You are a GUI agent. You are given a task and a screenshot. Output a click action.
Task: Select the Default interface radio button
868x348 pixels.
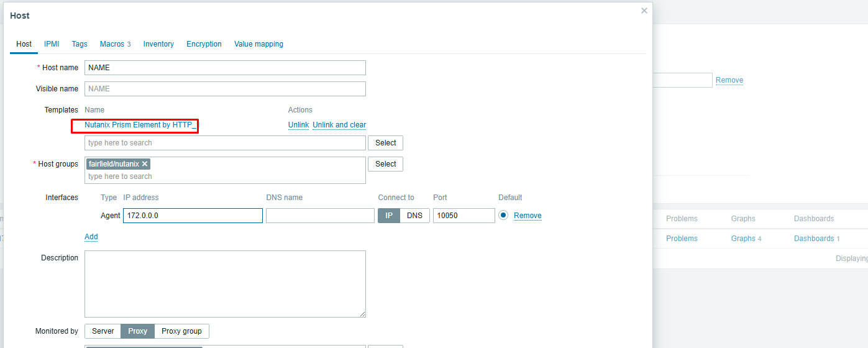pos(503,216)
